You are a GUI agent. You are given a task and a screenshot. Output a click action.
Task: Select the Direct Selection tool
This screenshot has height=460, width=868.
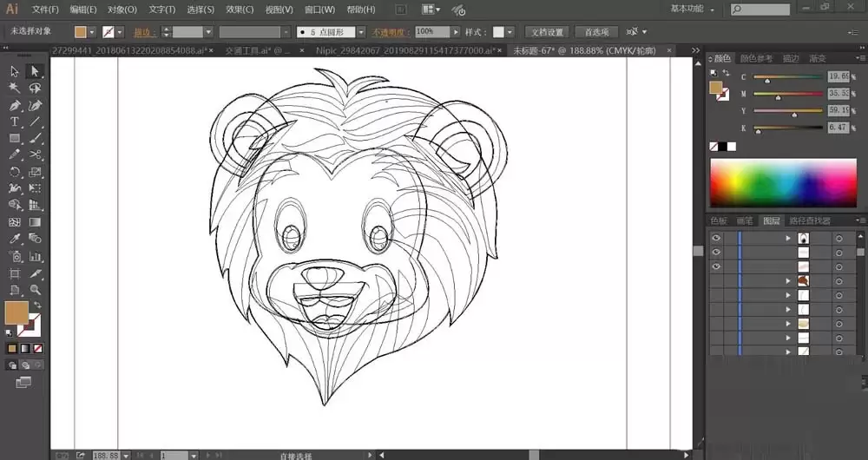click(x=35, y=71)
